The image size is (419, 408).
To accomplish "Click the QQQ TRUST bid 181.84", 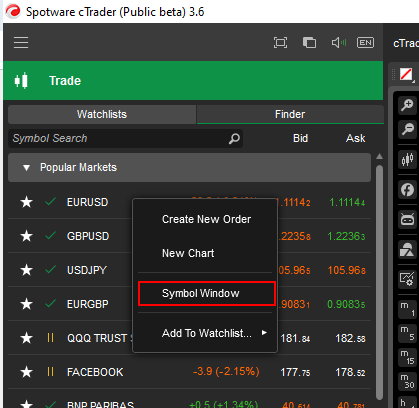I will 295,338.
